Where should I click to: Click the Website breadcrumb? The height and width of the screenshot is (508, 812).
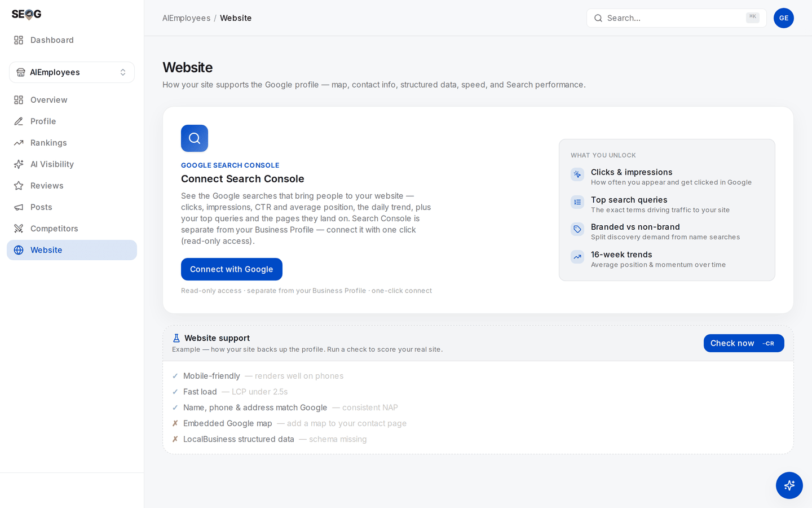coord(236,18)
